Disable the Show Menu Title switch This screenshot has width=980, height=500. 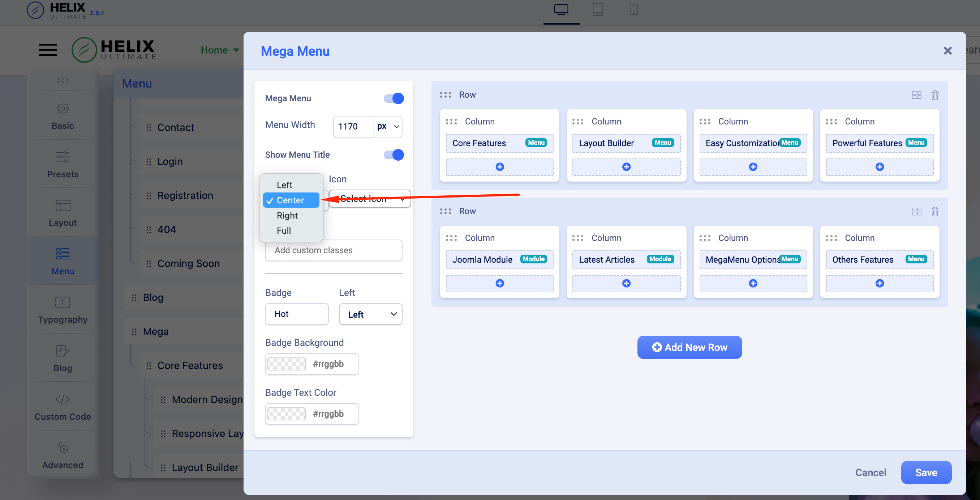click(394, 155)
